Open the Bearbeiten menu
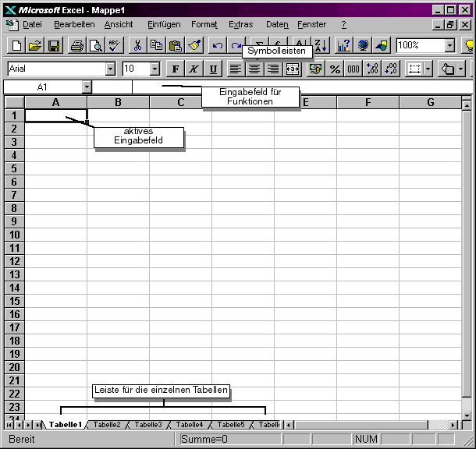Image resolution: width=476 pixels, height=449 pixels. click(74, 25)
